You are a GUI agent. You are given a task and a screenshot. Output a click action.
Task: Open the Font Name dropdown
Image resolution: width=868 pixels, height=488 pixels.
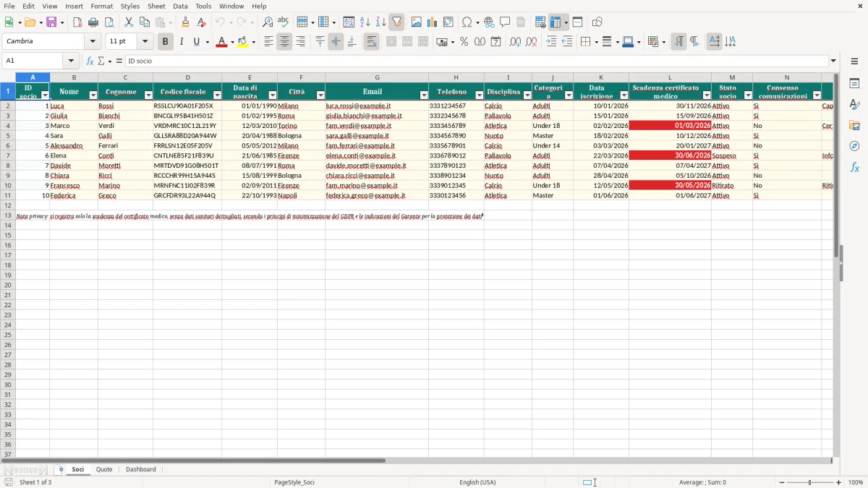[x=93, y=41]
